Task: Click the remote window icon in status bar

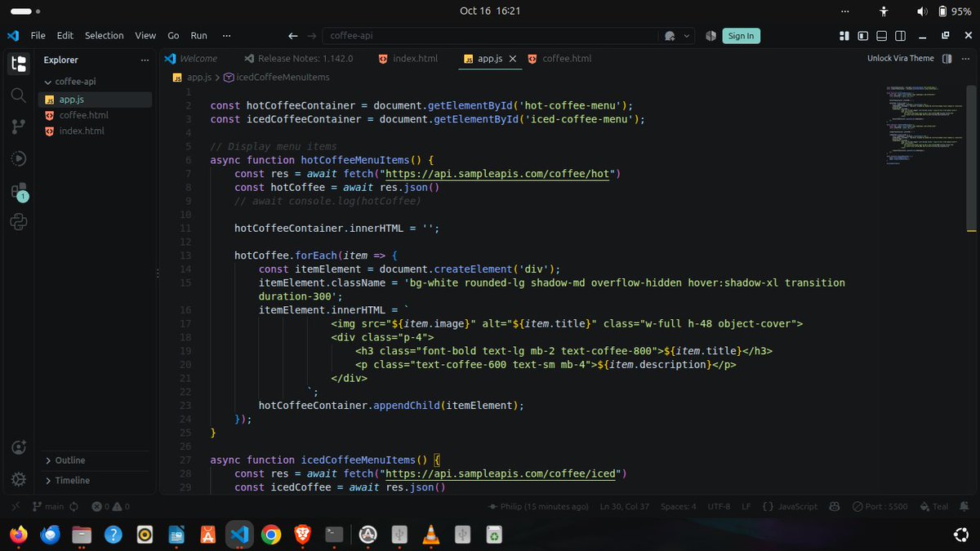Action: click(17, 507)
